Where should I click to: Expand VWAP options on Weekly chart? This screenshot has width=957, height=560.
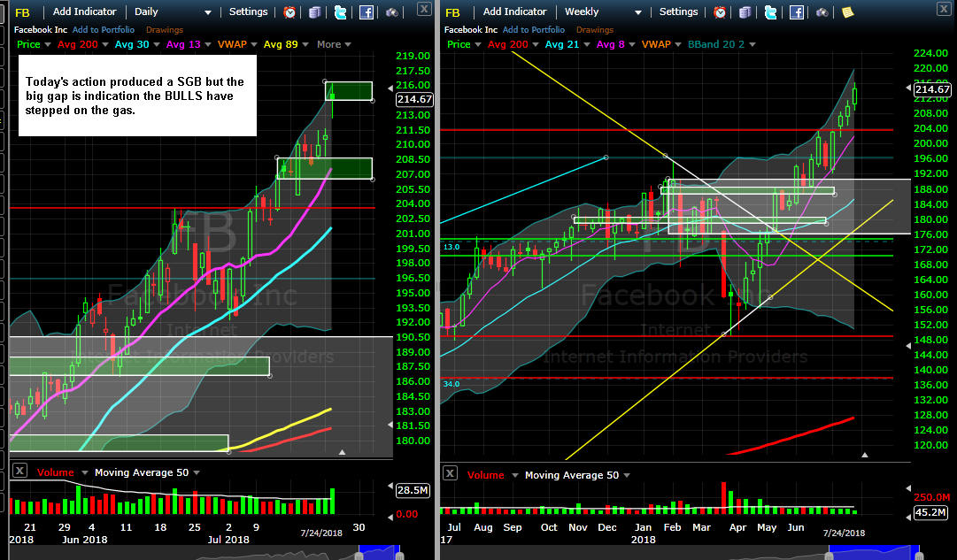click(678, 44)
